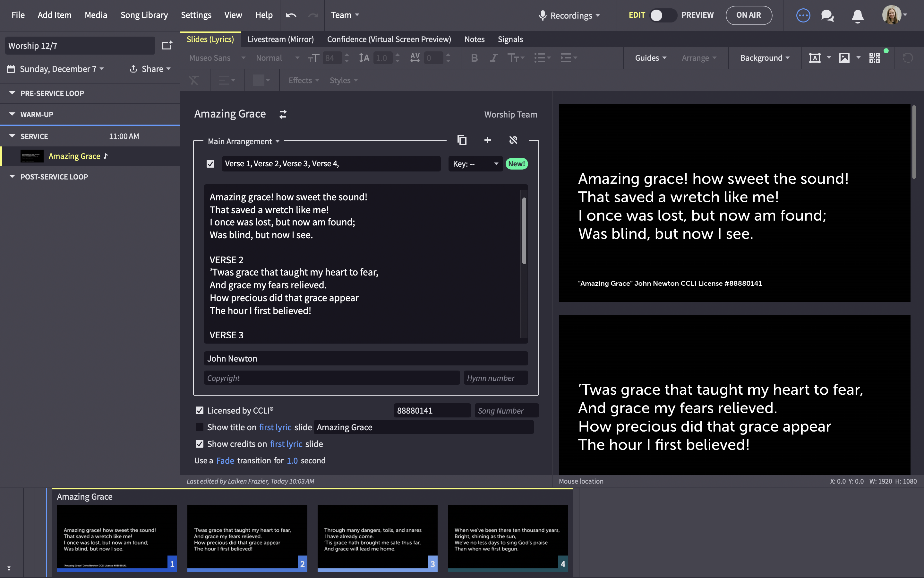This screenshot has width=924, height=578.
Task: Toggle bold text formatting
Action: click(474, 58)
